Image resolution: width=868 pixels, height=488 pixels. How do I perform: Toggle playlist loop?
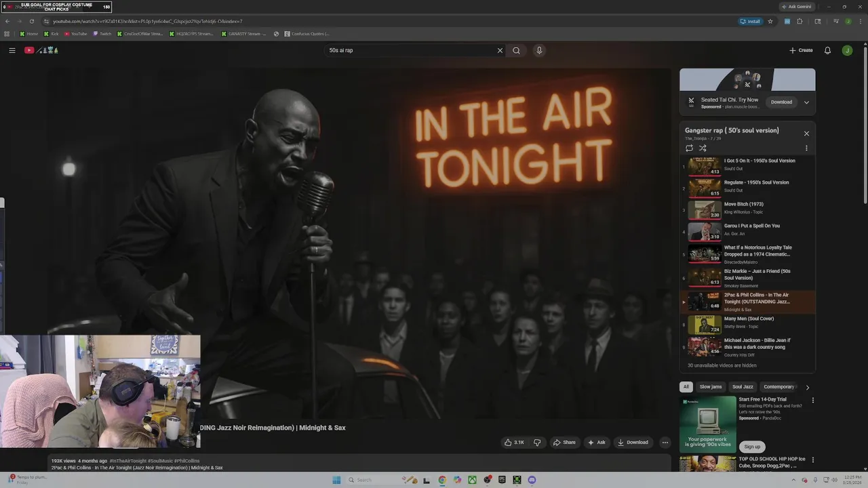point(689,148)
